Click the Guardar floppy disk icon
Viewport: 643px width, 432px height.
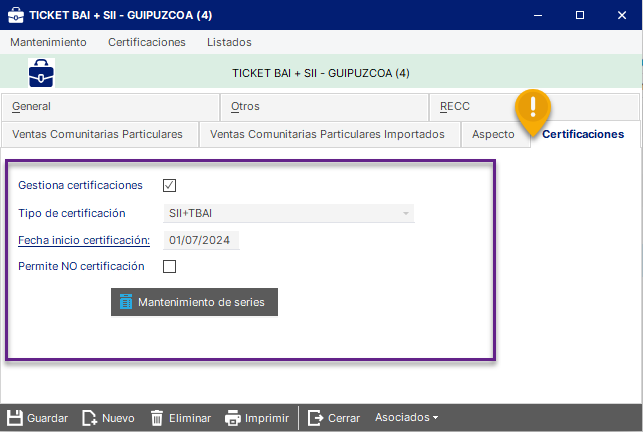tap(15, 418)
